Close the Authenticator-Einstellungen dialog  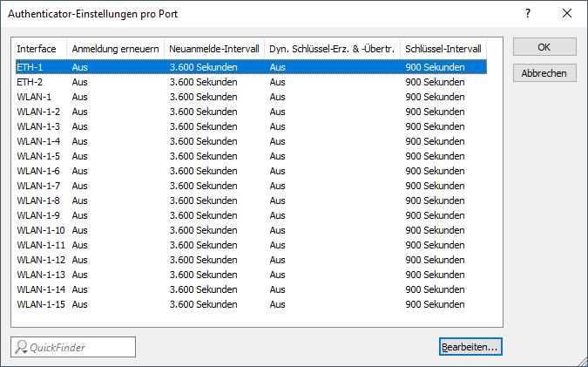pyautogui.click(x=567, y=14)
